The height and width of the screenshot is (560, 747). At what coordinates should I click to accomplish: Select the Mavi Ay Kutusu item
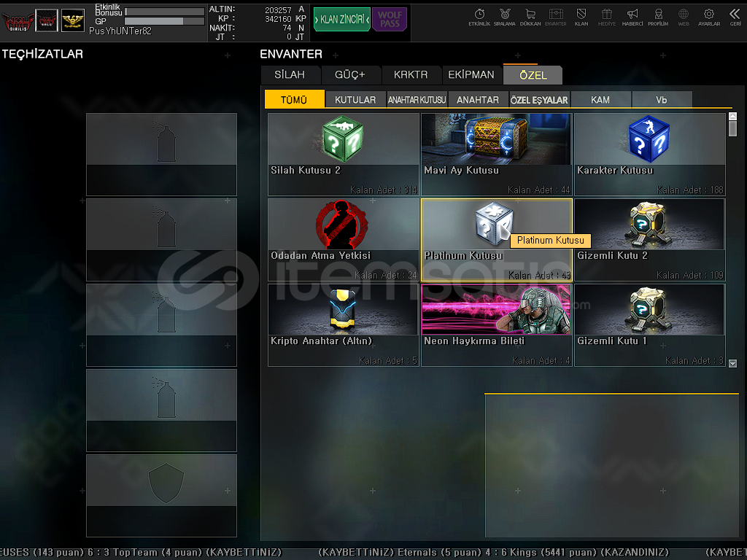click(x=496, y=155)
